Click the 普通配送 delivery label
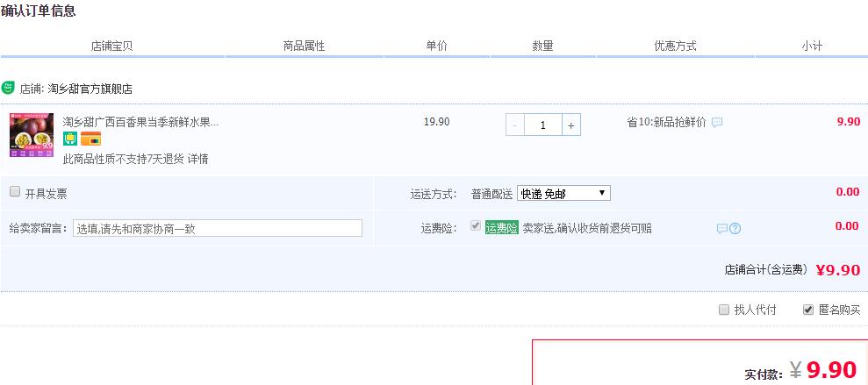Screen dimensions: 868x385 click(x=491, y=194)
